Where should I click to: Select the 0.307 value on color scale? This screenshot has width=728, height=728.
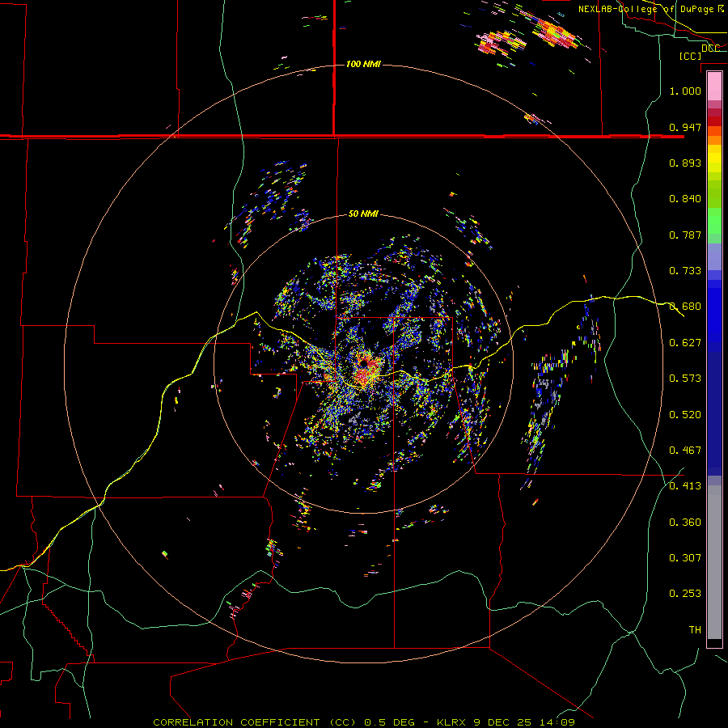point(685,558)
